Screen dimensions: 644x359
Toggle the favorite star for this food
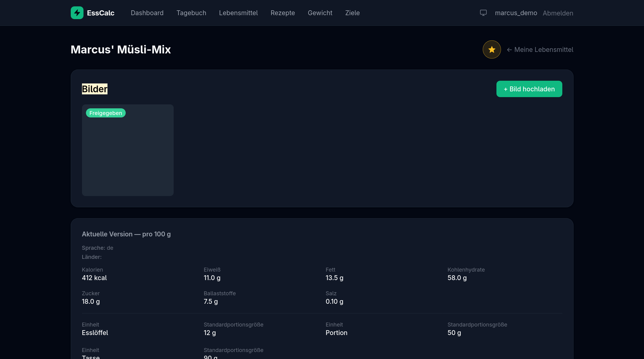[x=492, y=49]
